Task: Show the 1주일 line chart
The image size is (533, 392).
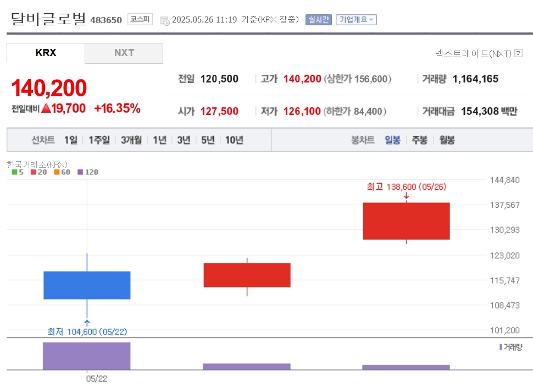Action: coord(99,140)
